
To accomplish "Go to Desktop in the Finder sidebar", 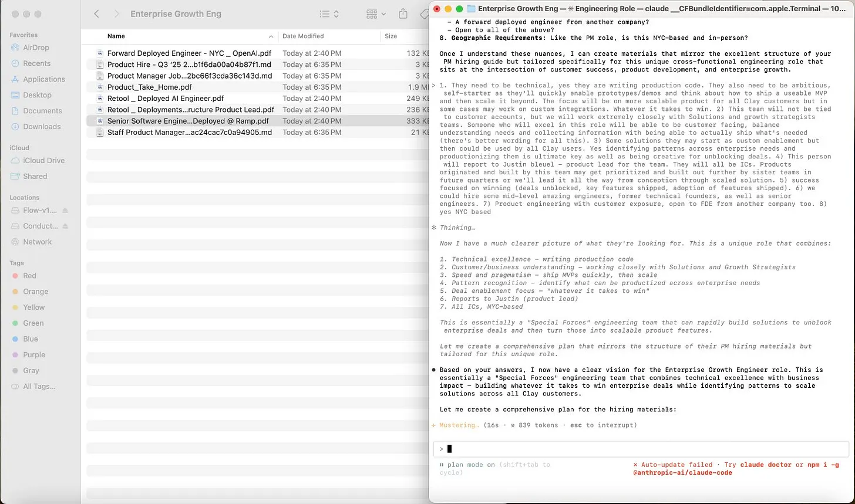I will [38, 95].
